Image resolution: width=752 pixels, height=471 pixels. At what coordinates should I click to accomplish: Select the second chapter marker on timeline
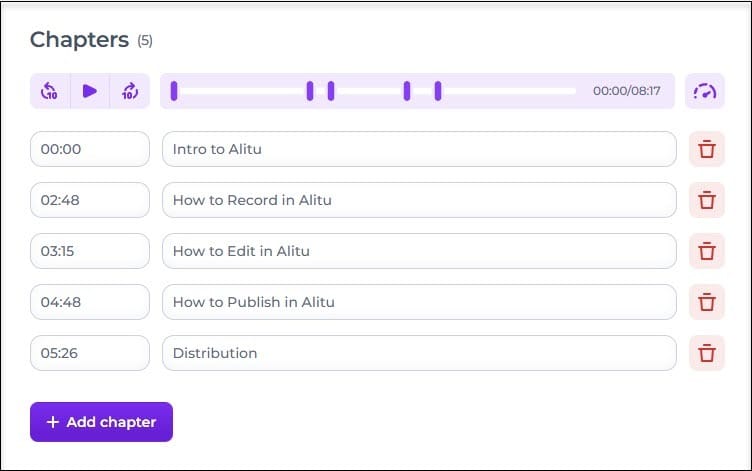tap(310, 91)
